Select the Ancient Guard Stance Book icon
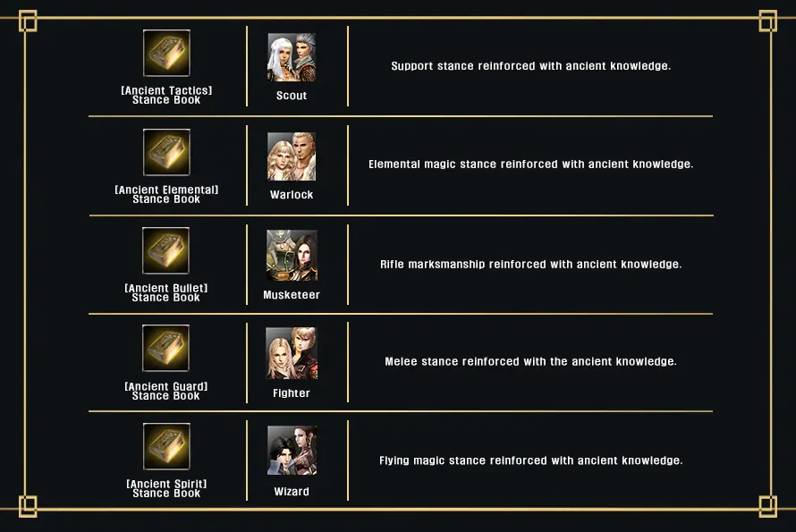The width and height of the screenshot is (796, 532). coord(166,349)
